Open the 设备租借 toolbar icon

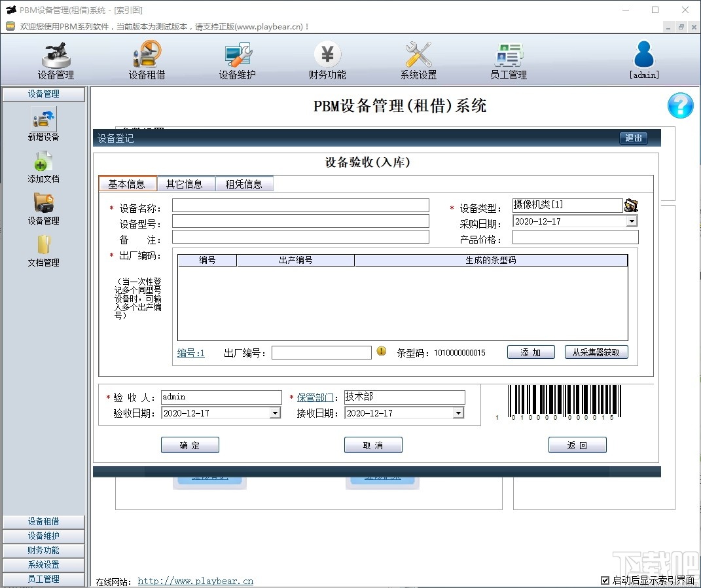tap(146, 60)
